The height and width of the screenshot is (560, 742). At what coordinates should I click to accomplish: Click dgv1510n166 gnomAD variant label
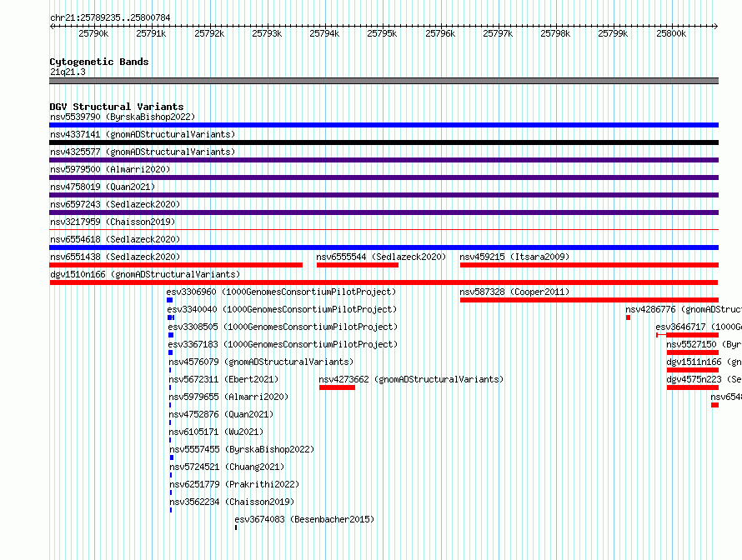[x=145, y=274]
